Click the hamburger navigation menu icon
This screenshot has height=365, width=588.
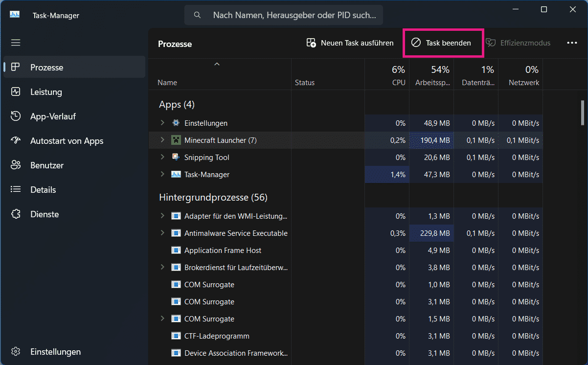(16, 43)
